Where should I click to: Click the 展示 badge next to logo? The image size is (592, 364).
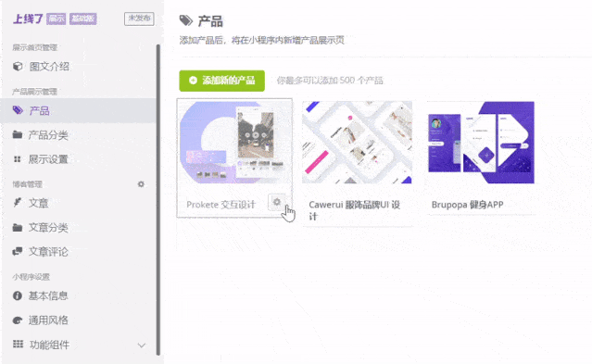coord(57,19)
